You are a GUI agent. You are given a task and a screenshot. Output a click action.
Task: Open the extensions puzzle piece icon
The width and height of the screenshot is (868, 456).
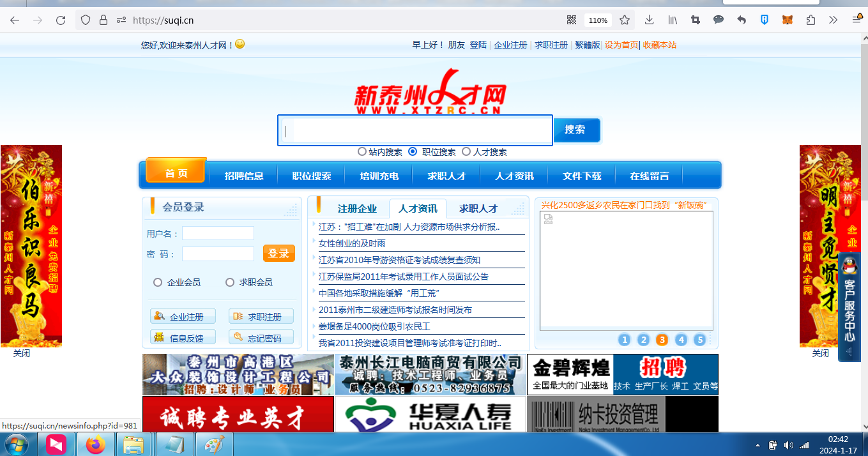coord(811,20)
